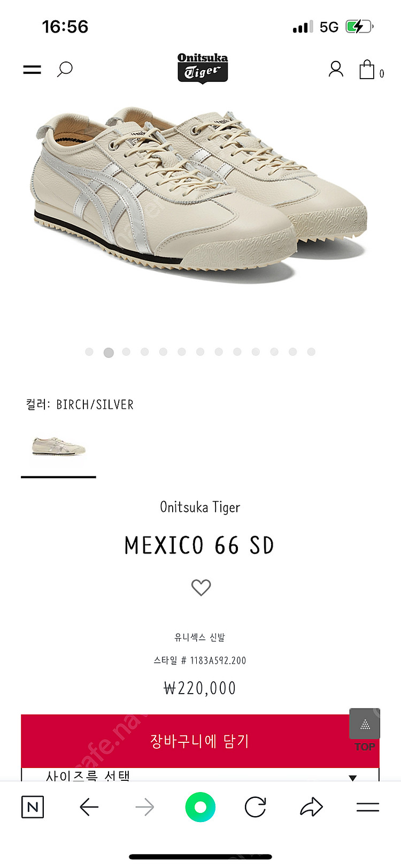Click the 장바구니에 담기 button
The width and height of the screenshot is (401, 868).
click(200, 741)
